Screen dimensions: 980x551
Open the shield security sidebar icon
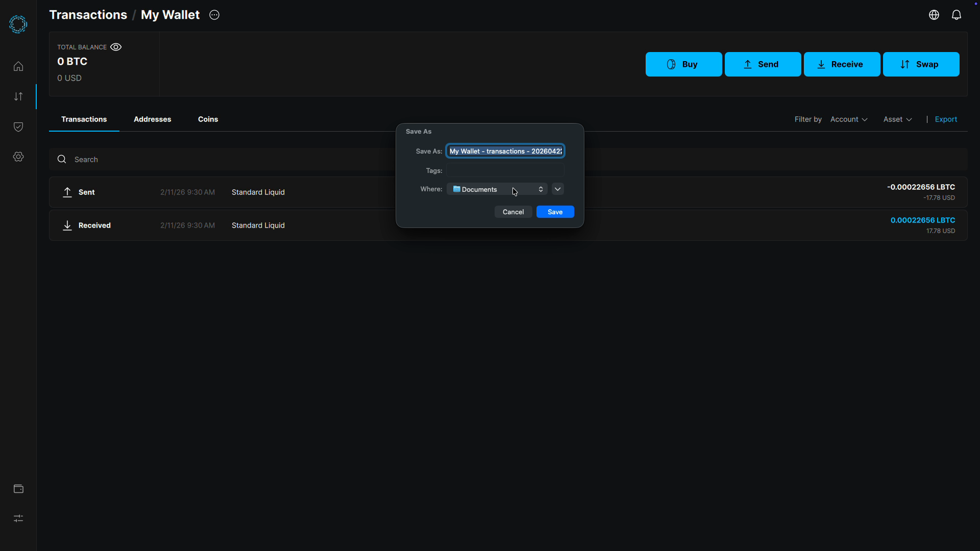point(18,127)
